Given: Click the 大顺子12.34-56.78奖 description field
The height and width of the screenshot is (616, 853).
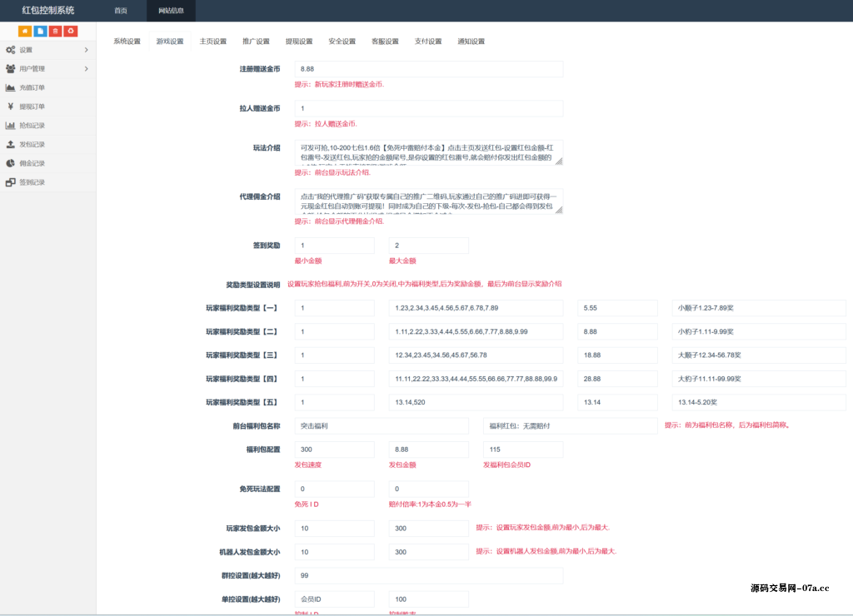Looking at the screenshot, I should point(759,355).
